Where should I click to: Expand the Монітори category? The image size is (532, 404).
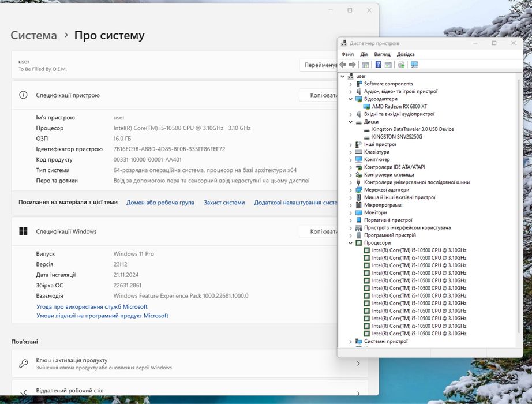coord(350,212)
